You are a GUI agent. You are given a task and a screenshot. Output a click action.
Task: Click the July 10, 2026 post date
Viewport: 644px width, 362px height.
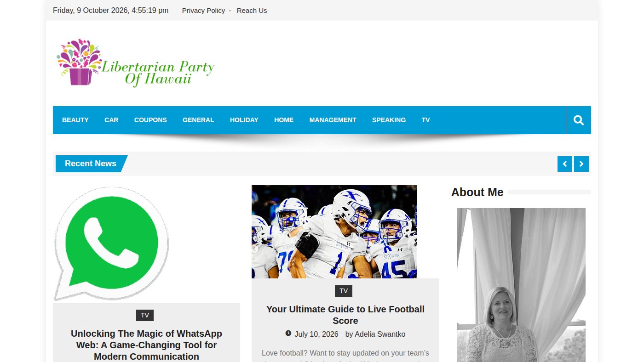pyautogui.click(x=316, y=334)
